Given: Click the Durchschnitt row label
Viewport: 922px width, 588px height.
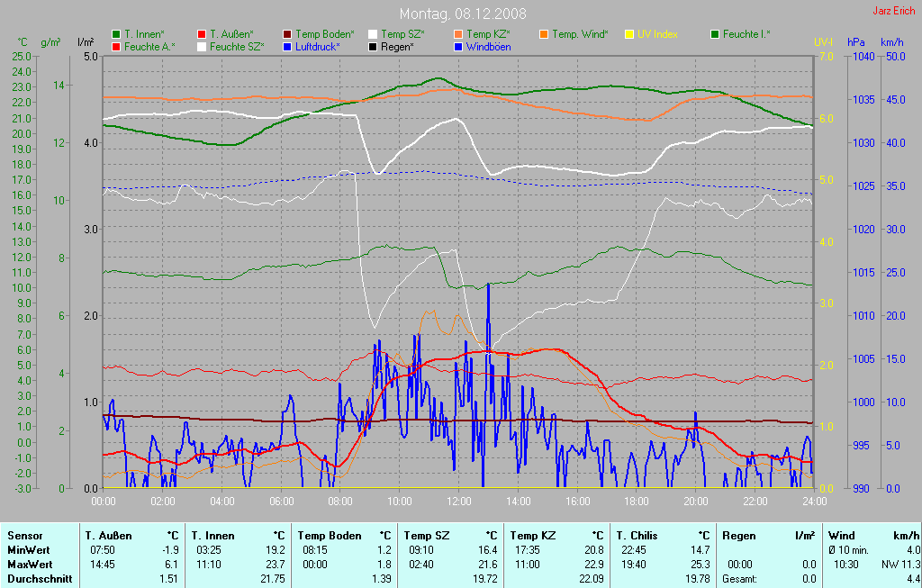Looking at the screenshot, I should tap(40, 579).
